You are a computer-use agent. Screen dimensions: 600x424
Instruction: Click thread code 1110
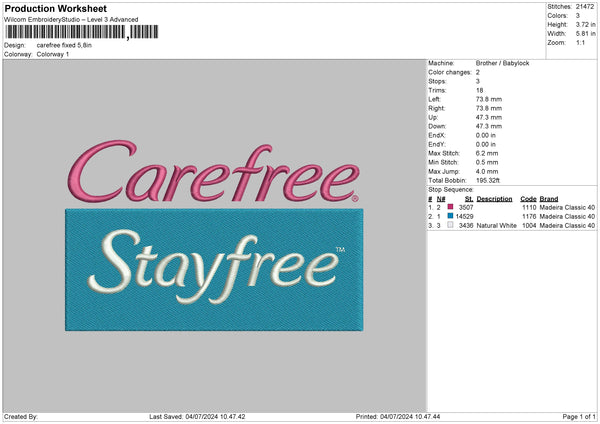[x=529, y=207]
